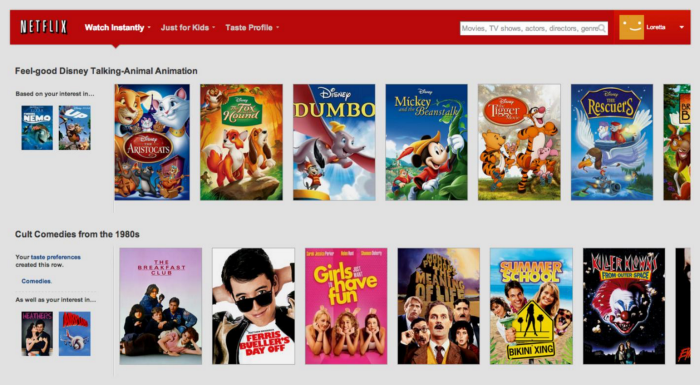Open the Up small poster
700x385 pixels.
pos(75,128)
